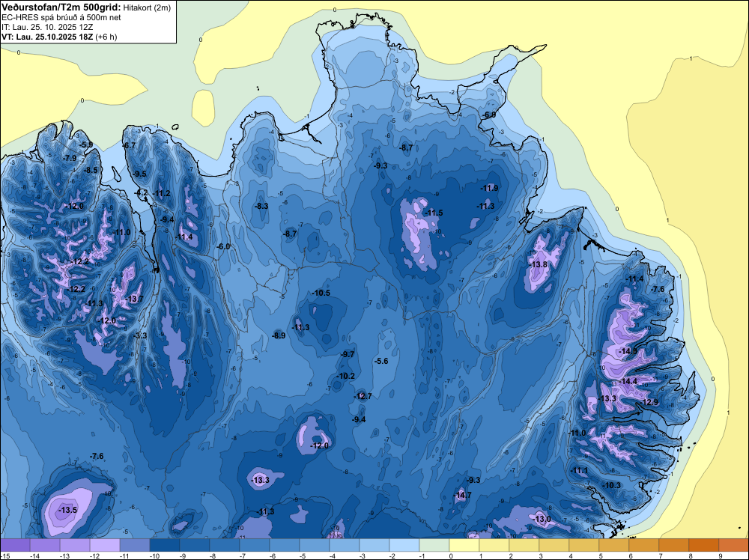The width and height of the screenshot is (749, 560).
Task: Click the -11.2 temperature value
Action: pos(162,193)
